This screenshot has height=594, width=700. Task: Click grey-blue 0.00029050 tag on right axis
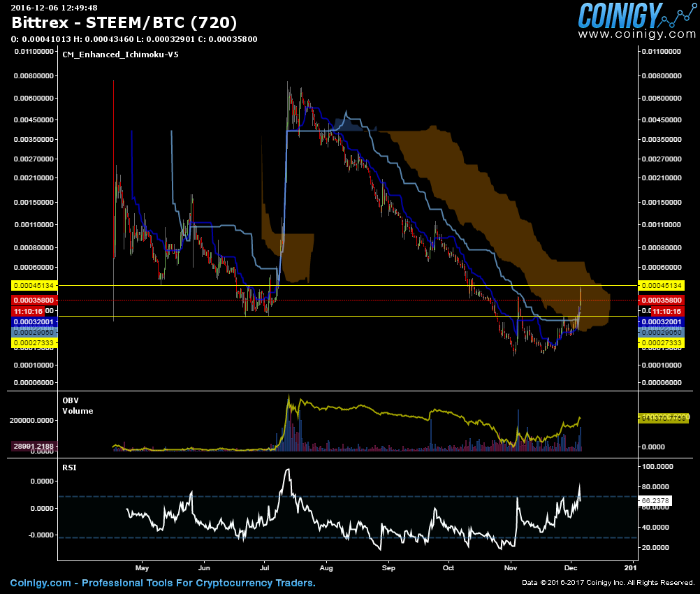click(662, 332)
